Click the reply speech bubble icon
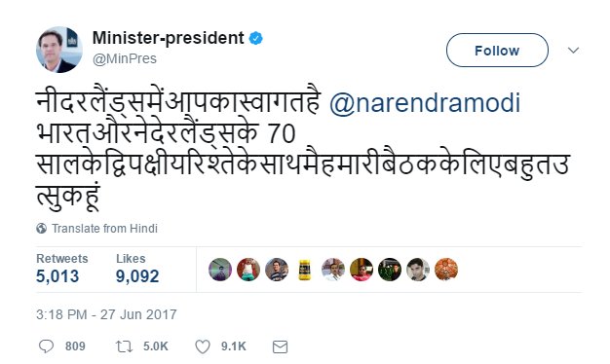The image size is (610, 364). [46, 346]
